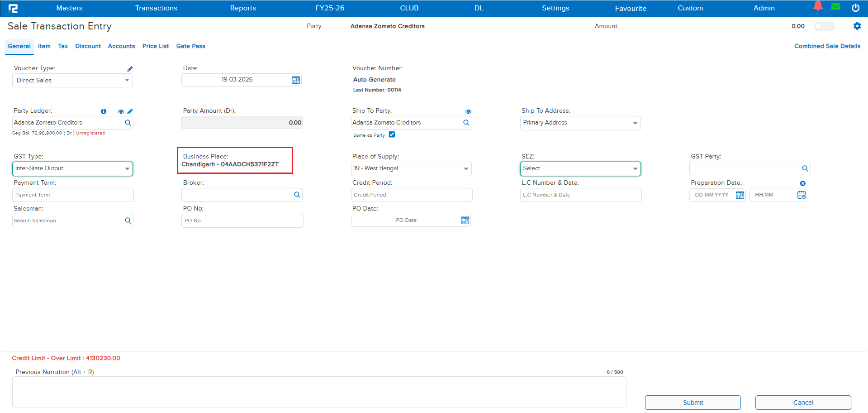Uncheck the Same as Party checkbox

tap(392, 134)
